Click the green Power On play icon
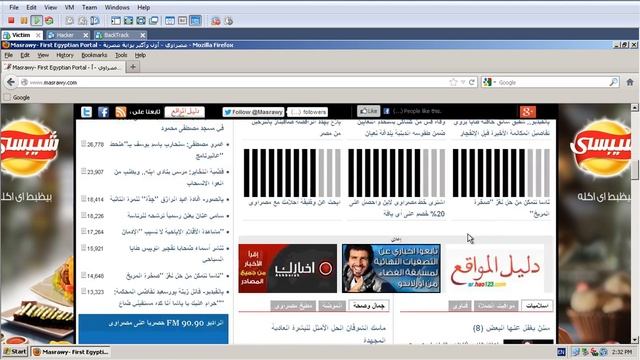The width and height of the screenshot is (640, 360). coord(36,20)
